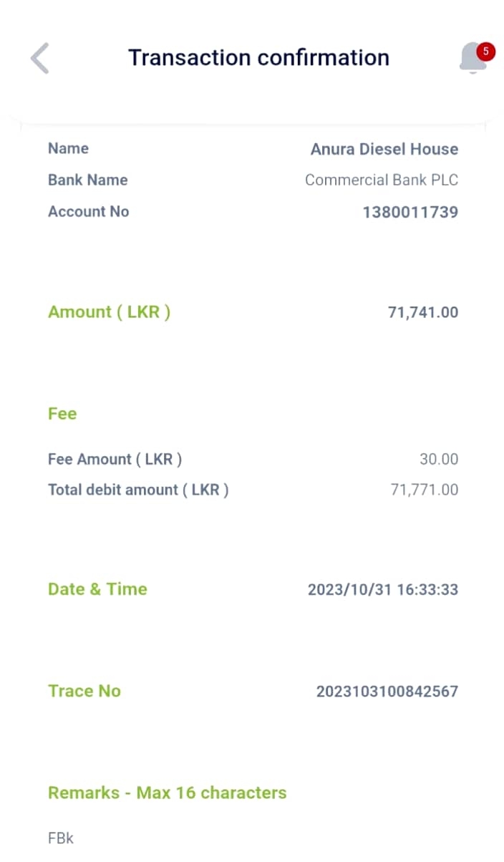This screenshot has height=862, width=504.
Task: Select account number 1380011739
Action: click(x=410, y=212)
